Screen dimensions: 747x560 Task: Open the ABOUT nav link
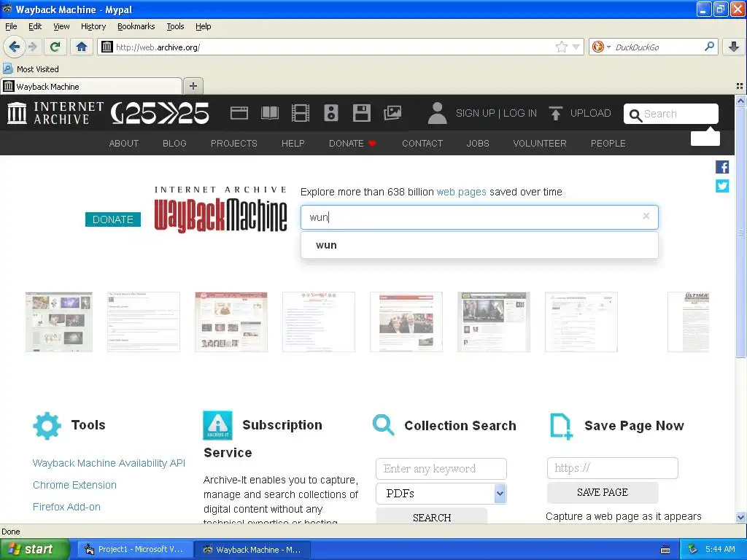124,144
